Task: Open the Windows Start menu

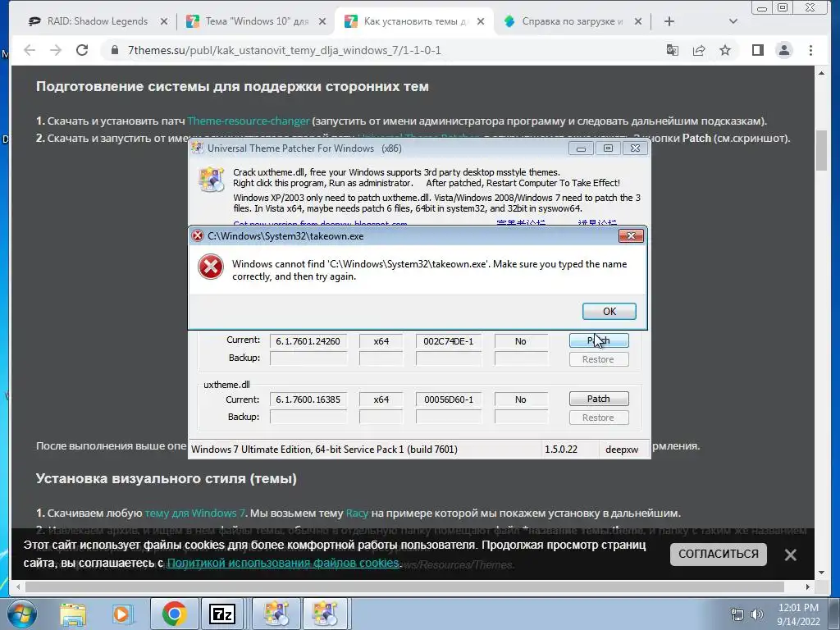Action: click(21, 614)
